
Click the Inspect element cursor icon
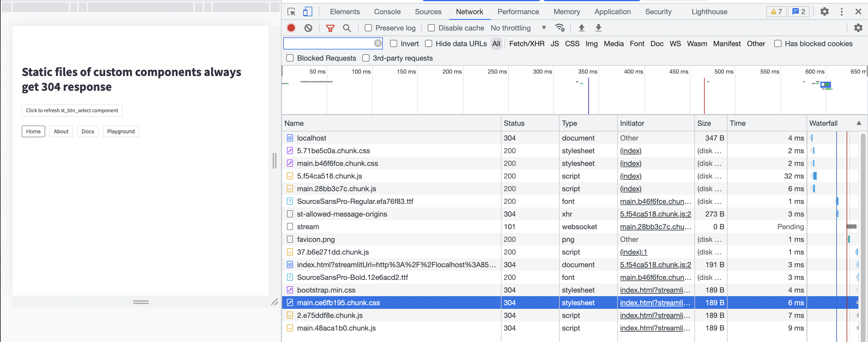coord(291,11)
